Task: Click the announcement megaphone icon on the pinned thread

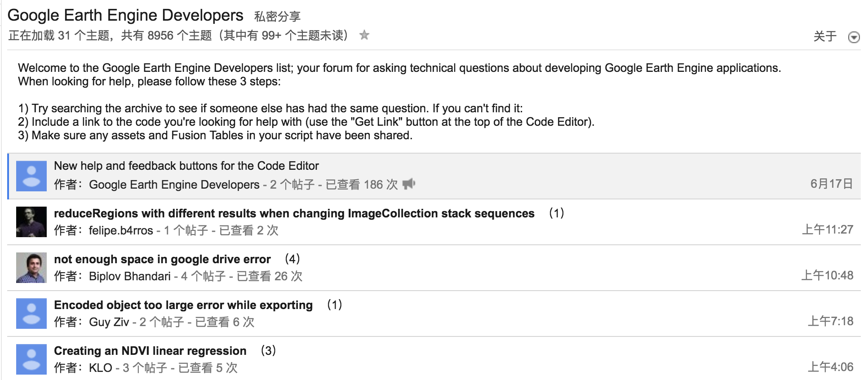Action: click(410, 184)
